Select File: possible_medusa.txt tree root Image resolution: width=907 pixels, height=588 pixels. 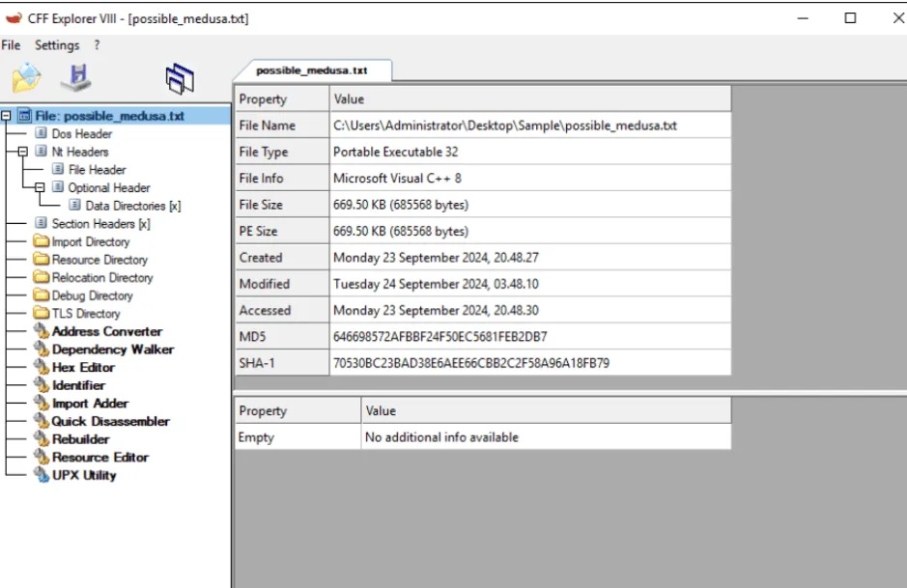point(109,116)
